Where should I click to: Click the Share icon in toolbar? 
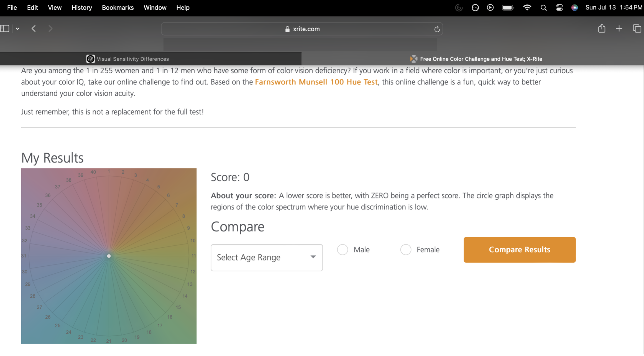click(601, 29)
